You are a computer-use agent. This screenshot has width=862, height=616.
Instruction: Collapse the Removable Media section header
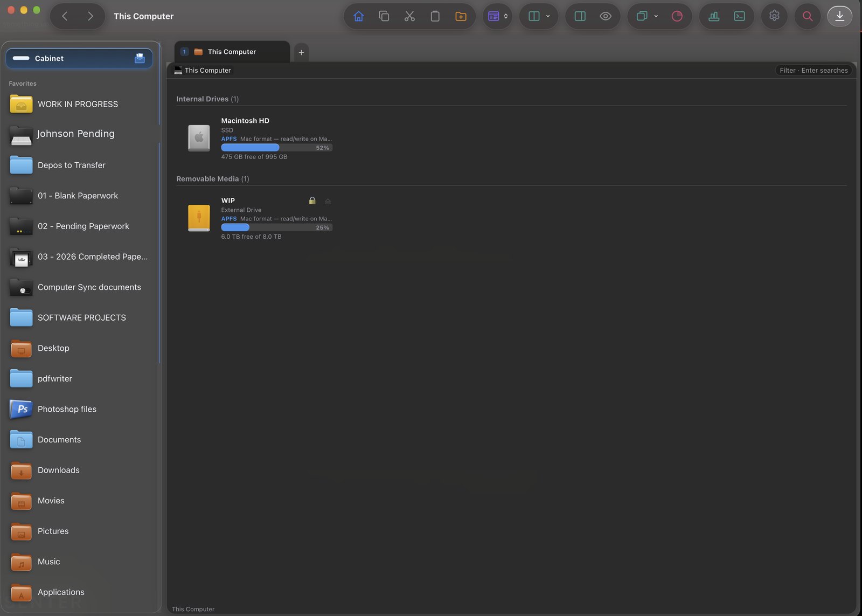point(213,178)
